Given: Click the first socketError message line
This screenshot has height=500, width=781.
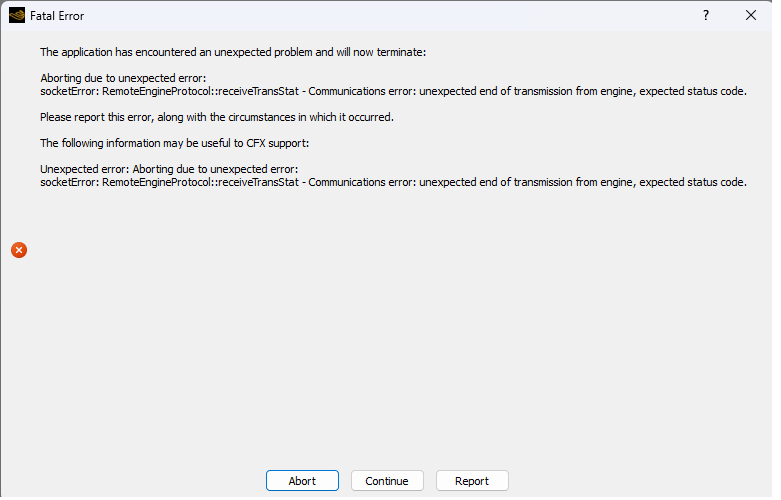Looking at the screenshot, I should 393,91.
